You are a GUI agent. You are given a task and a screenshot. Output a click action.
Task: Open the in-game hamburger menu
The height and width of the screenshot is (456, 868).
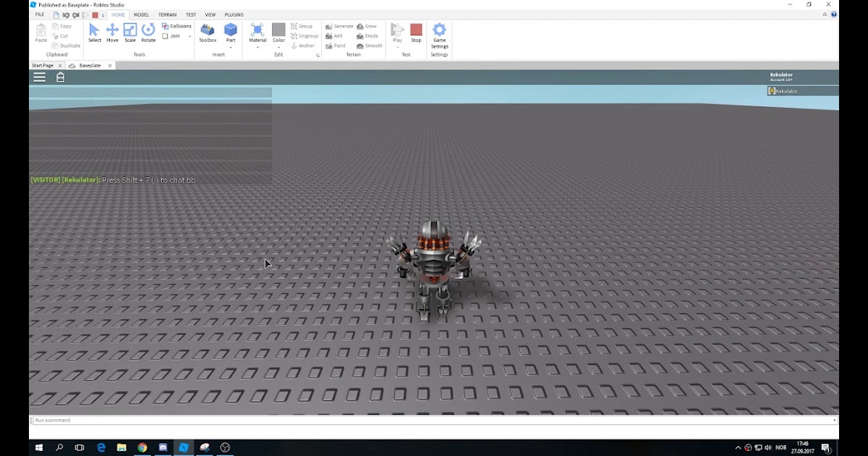tap(40, 77)
